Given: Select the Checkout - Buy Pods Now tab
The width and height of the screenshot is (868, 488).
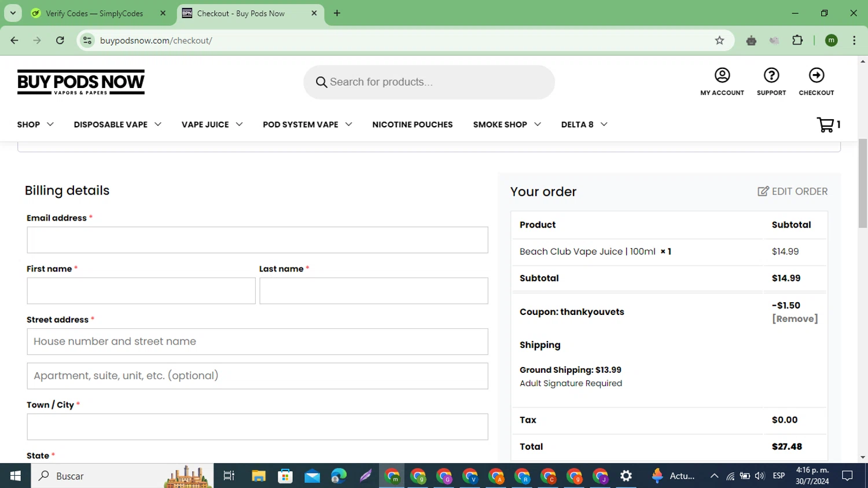Looking at the screenshot, I should 241,13.
